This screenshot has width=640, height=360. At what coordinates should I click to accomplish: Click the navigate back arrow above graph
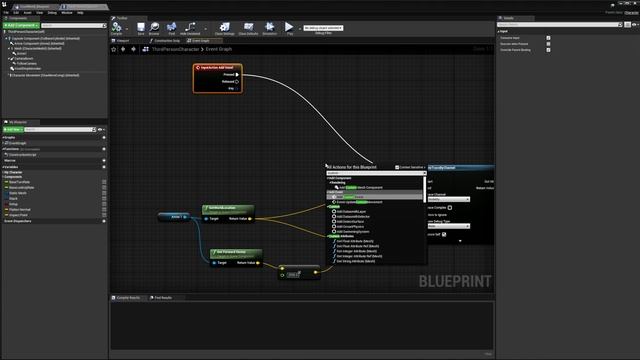point(123,49)
